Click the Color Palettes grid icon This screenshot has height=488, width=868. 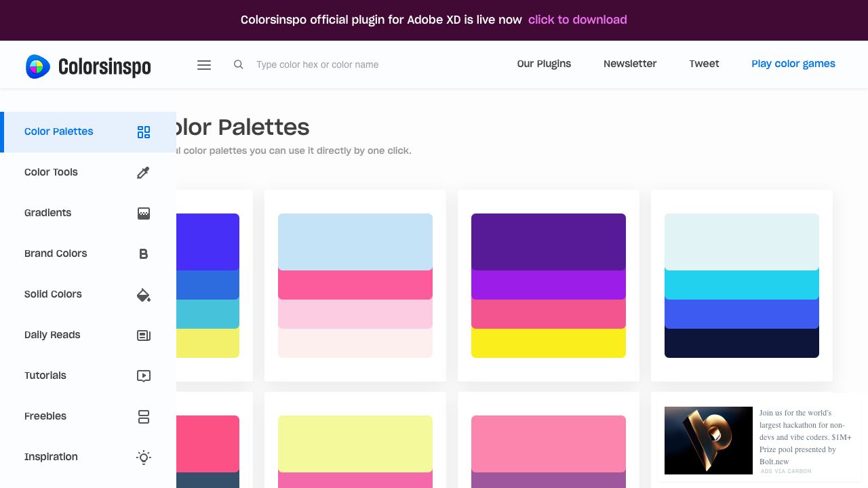coord(144,132)
